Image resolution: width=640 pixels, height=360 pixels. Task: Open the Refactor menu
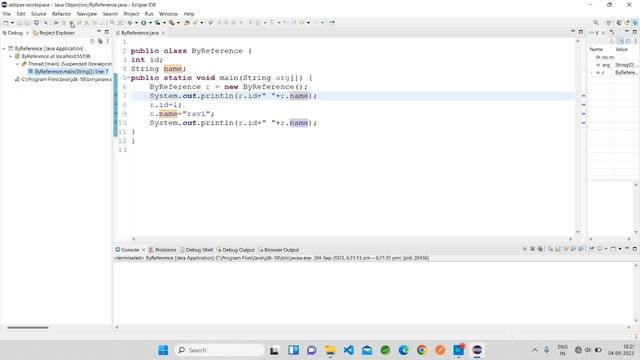(62, 14)
